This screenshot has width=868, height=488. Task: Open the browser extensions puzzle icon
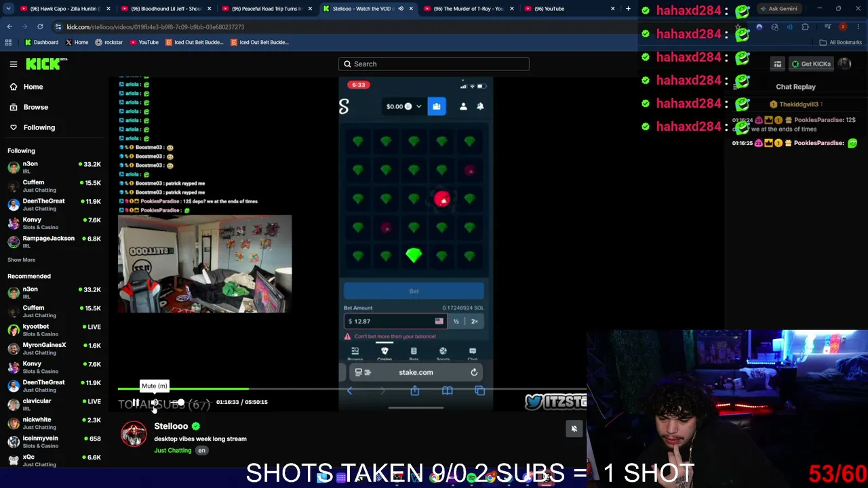805,27
